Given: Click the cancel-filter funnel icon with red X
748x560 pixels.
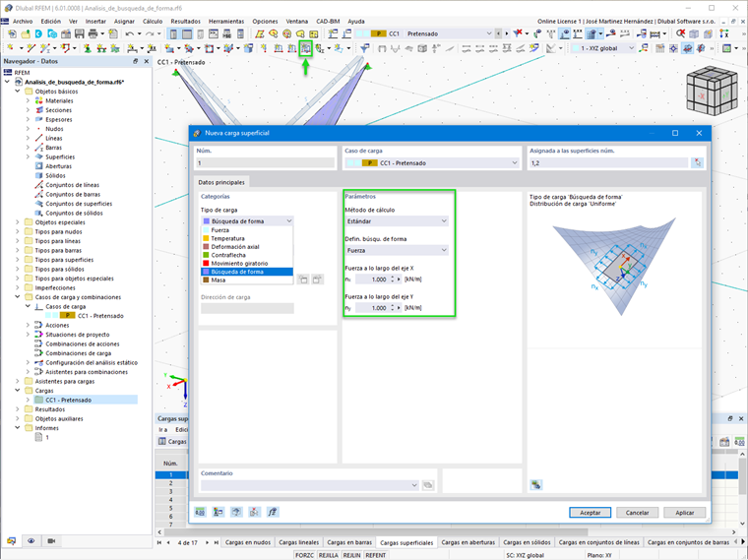Looking at the screenshot, I should (518, 33).
